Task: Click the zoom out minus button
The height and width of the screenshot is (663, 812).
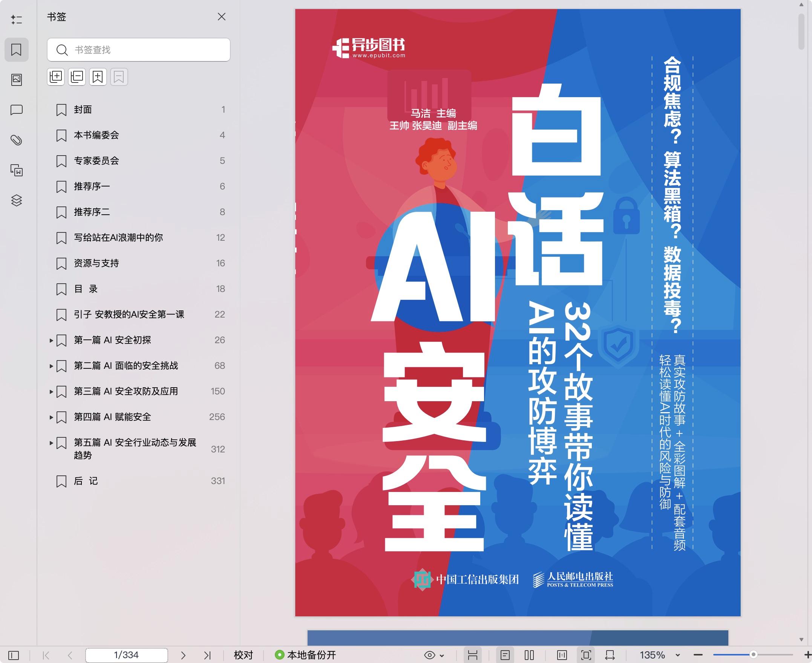Action: tap(698, 655)
